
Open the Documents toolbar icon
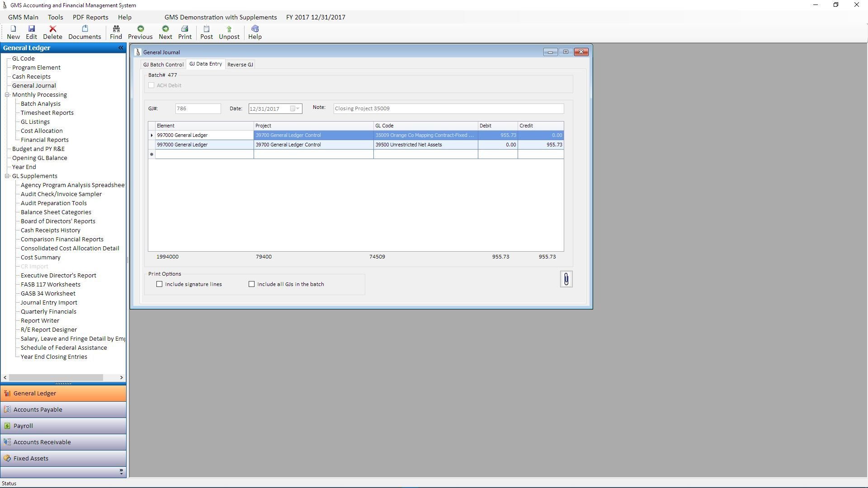(x=85, y=29)
